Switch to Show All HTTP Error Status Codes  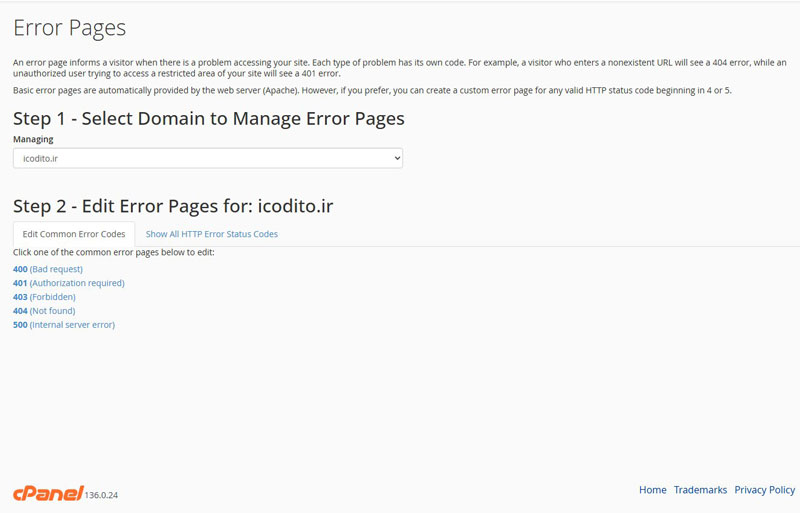click(x=212, y=234)
